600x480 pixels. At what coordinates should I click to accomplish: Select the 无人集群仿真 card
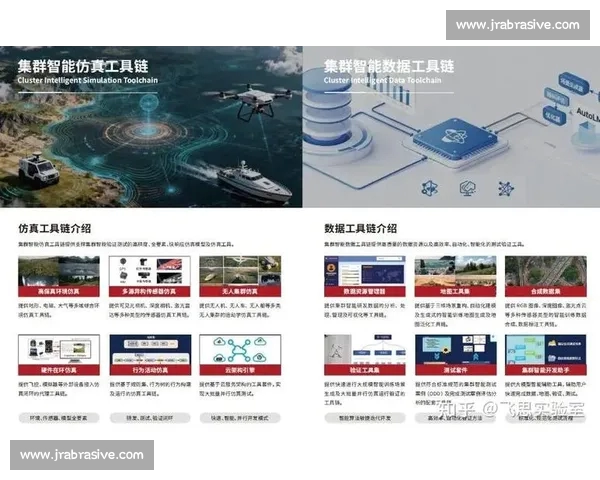click(240, 276)
